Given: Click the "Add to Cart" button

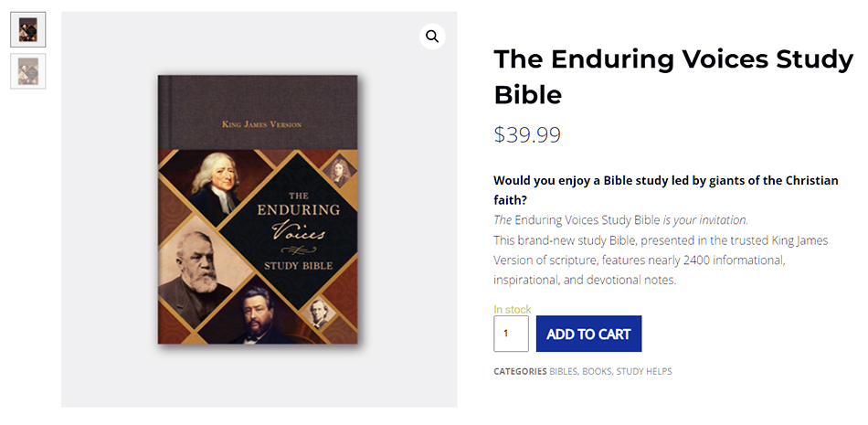Looking at the screenshot, I should point(588,334).
